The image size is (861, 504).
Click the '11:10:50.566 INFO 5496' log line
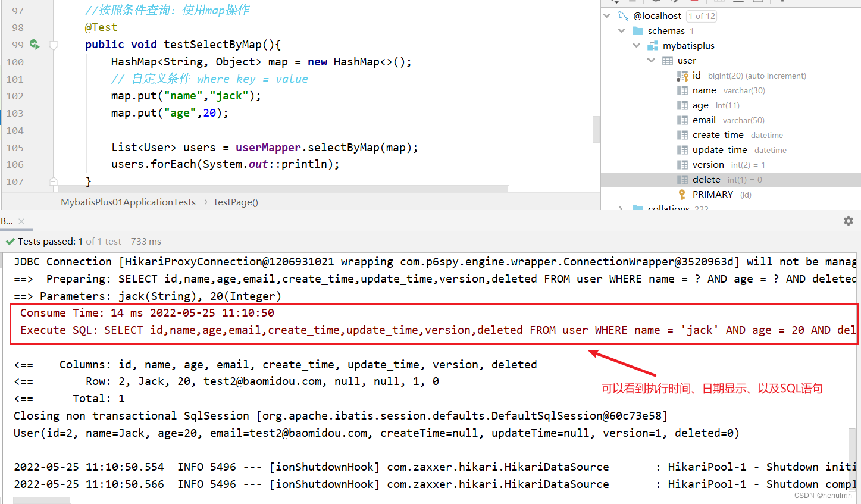point(435,484)
